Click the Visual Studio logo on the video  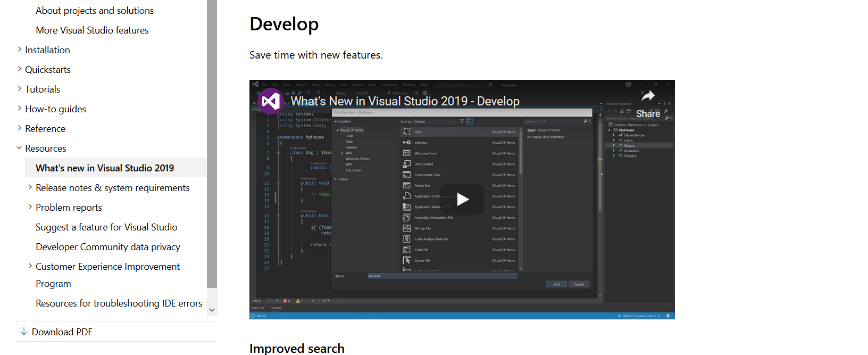[x=270, y=101]
